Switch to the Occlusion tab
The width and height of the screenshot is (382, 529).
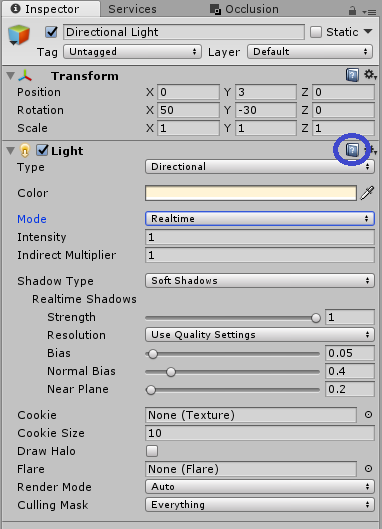coord(245,9)
